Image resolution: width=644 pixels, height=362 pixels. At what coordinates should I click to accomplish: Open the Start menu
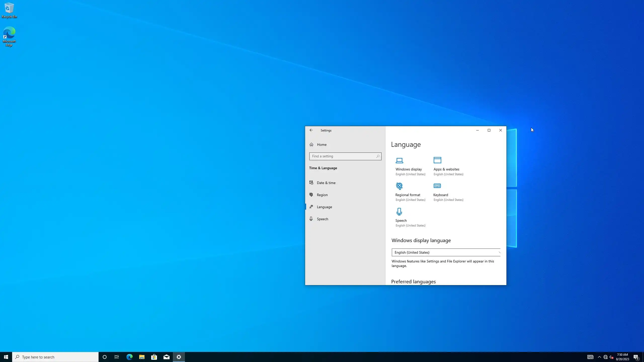click(6, 357)
